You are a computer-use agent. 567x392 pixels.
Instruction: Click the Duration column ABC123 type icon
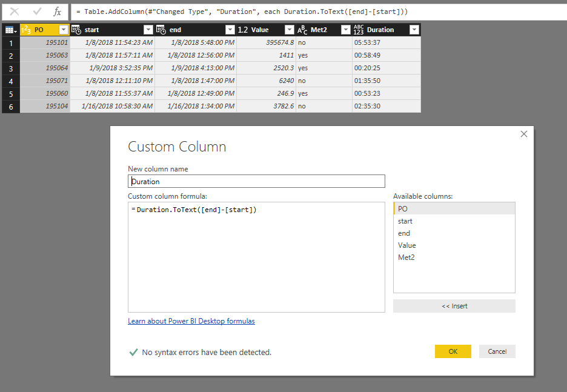(x=359, y=30)
